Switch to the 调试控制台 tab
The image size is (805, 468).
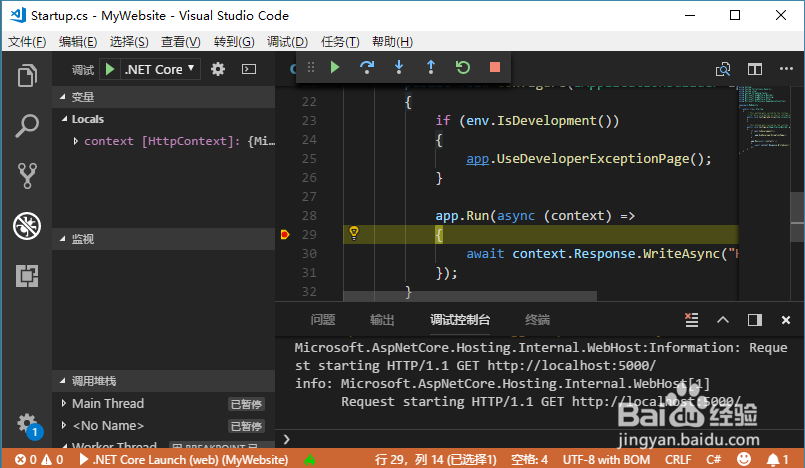(459, 320)
